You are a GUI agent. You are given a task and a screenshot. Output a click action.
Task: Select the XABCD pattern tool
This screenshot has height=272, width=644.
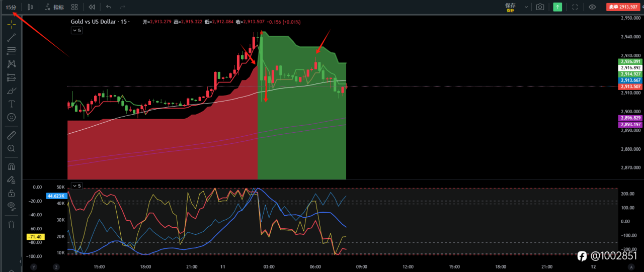pos(11,64)
